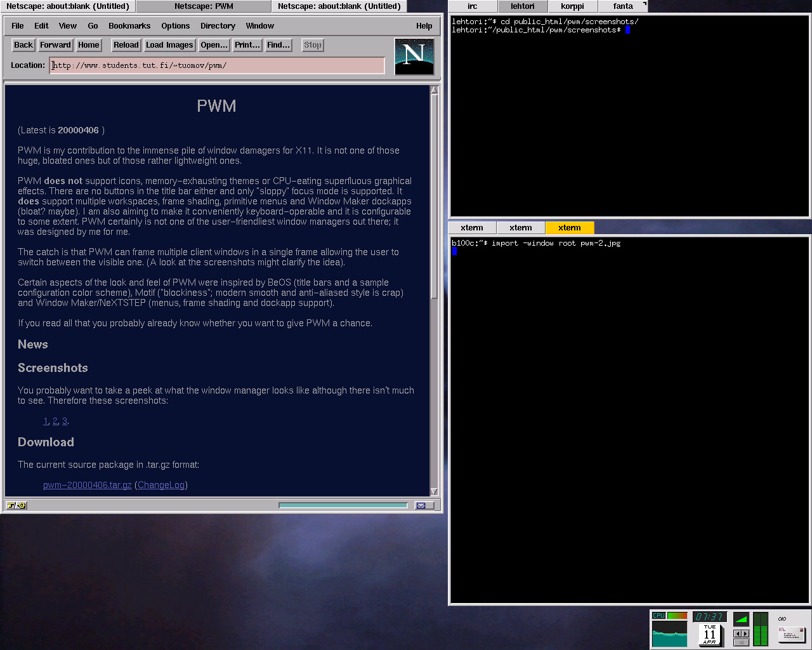Switch to the rightmost Netscape about:blank tab
The height and width of the screenshot is (650, 812).
click(x=339, y=6)
